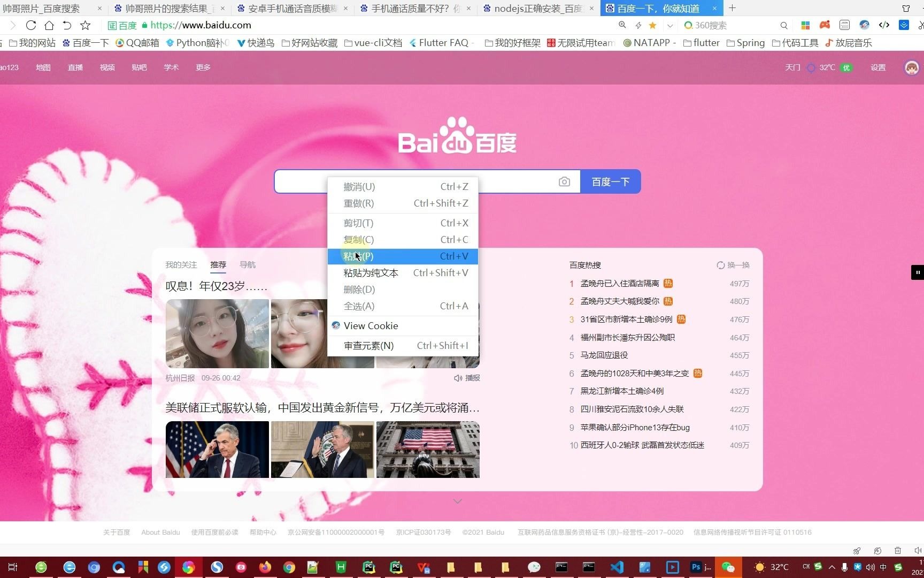This screenshot has height=578, width=924.
Task: Open the 叹息！年仅23岁 news headline
Action: (x=216, y=286)
